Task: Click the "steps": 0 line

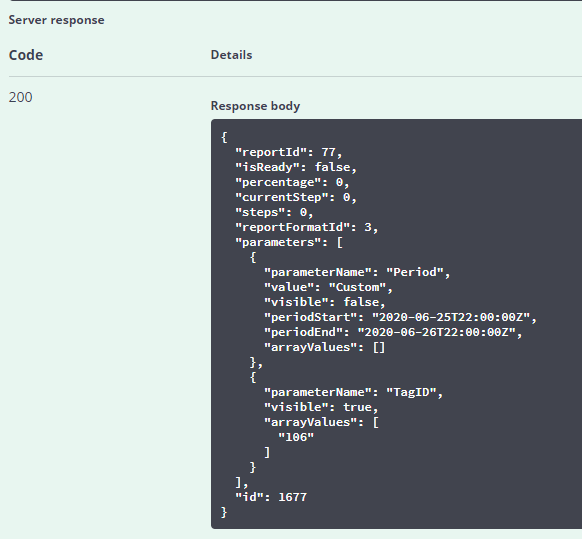Action: point(274,212)
